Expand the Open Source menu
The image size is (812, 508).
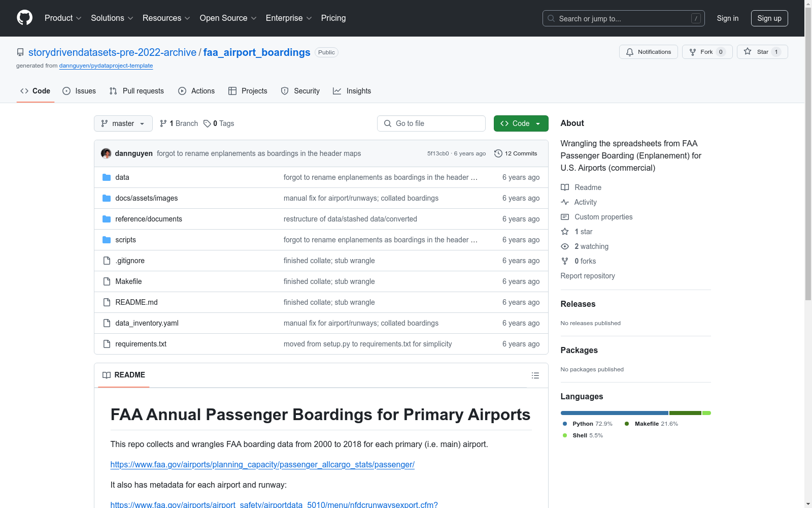[228, 18]
